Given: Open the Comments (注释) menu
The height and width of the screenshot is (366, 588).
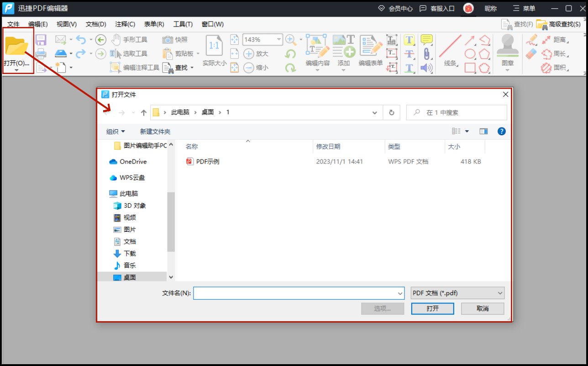Looking at the screenshot, I should pos(125,24).
